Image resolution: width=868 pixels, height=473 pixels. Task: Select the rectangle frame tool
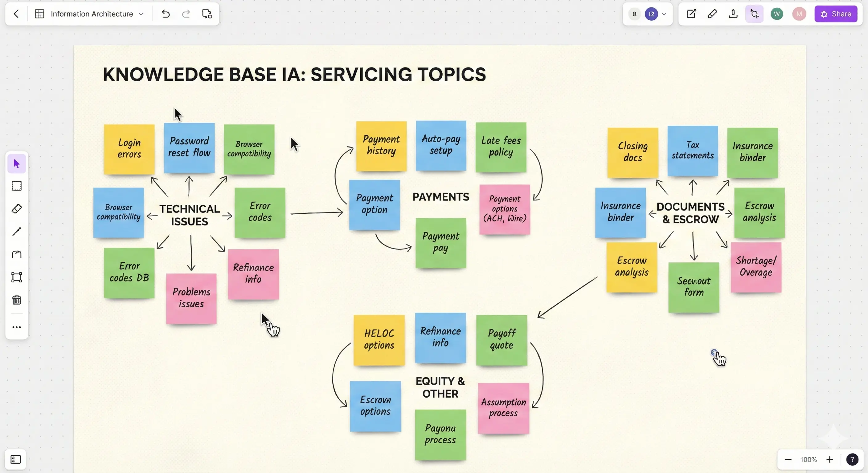(x=17, y=186)
